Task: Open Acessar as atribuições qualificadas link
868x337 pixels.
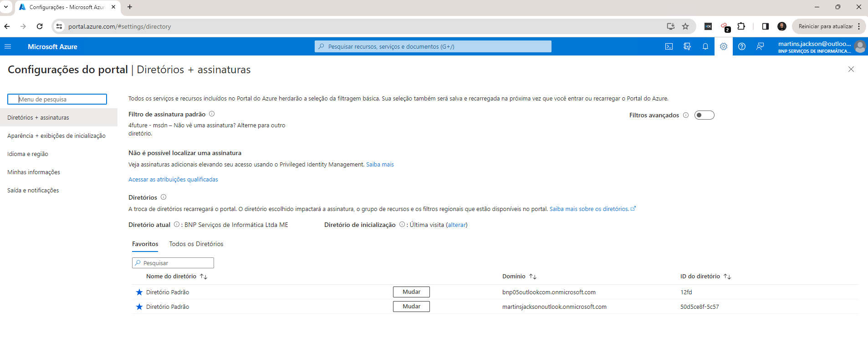Action: (173, 180)
